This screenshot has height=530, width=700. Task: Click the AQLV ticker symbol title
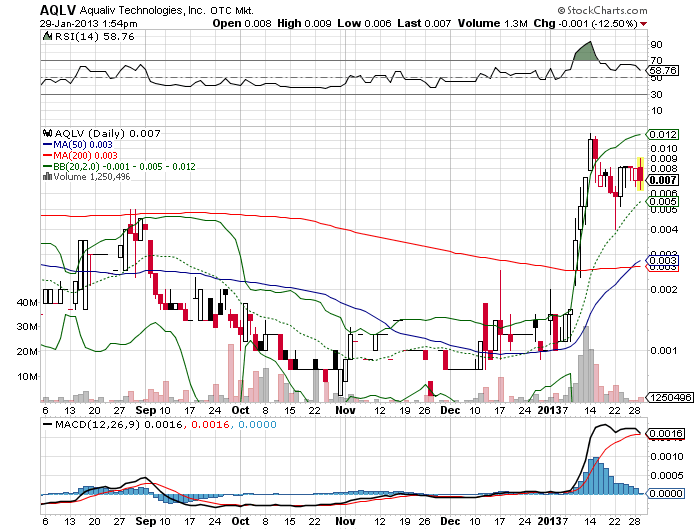pyautogui.click(x=58, y=10)
